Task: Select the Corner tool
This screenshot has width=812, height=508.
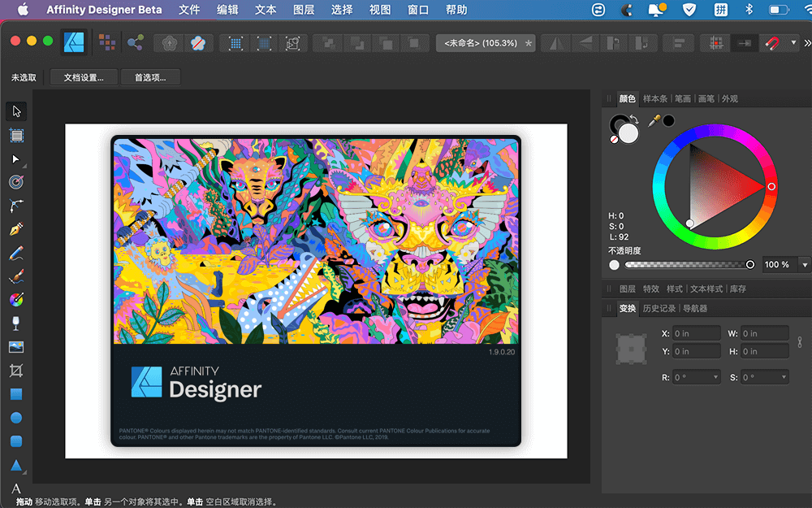Action: (16, 206)
